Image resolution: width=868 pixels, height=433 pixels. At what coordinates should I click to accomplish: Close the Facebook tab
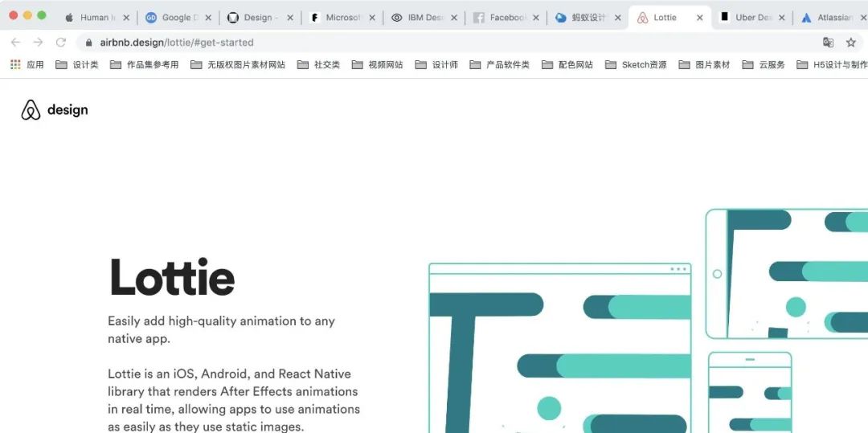[536, 18]
